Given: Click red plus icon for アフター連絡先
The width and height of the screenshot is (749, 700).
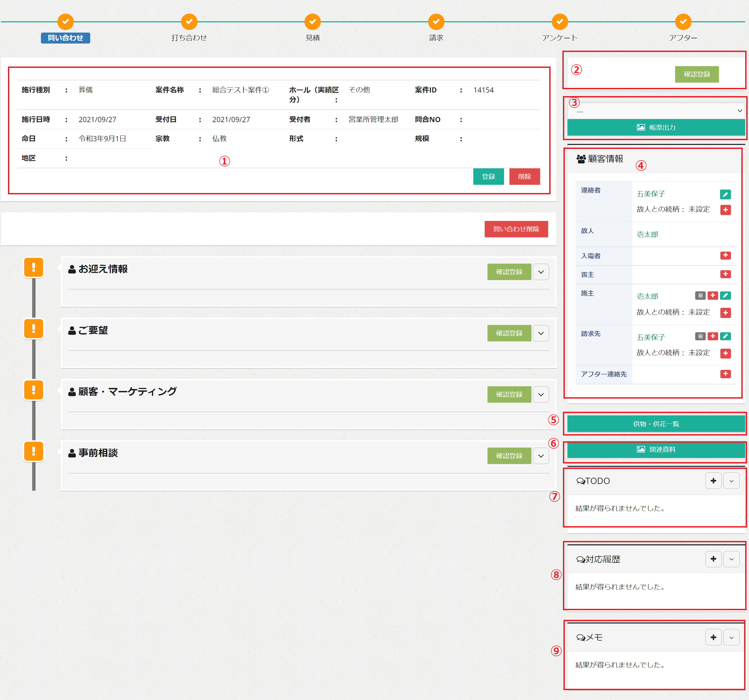Looking at the screenshot, I should (x=725, y=374).
